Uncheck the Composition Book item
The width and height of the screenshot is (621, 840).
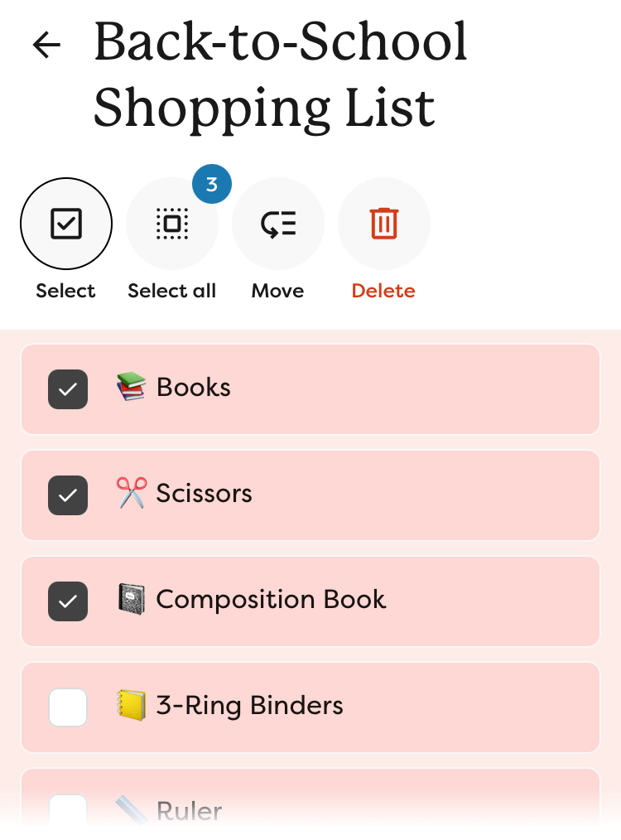[x=68, y=601]
